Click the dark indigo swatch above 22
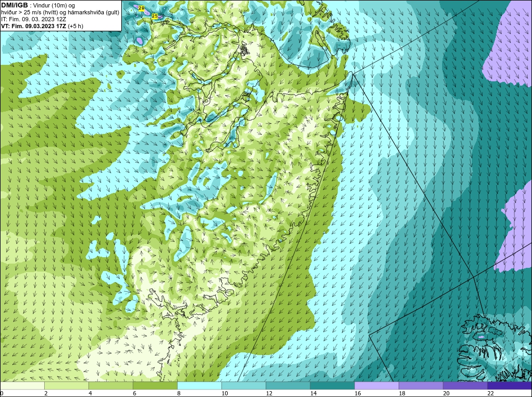532x397 pixels. pyautogui.click(x=510, y=385)
